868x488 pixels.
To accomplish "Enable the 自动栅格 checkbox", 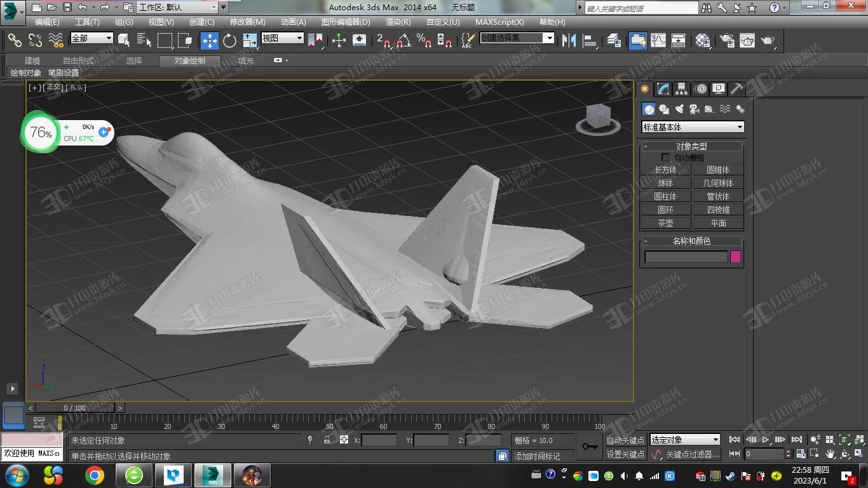I will [x=665, y=157].
